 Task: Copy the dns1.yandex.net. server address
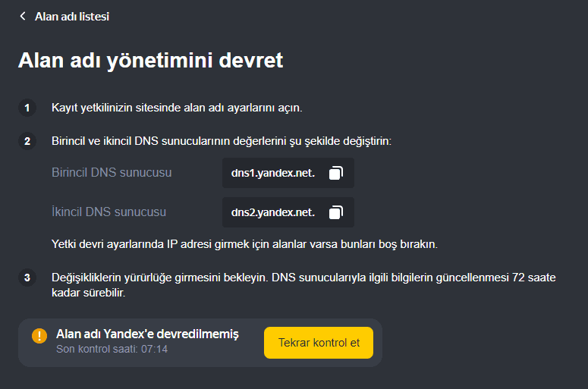[x=336, y=173]
